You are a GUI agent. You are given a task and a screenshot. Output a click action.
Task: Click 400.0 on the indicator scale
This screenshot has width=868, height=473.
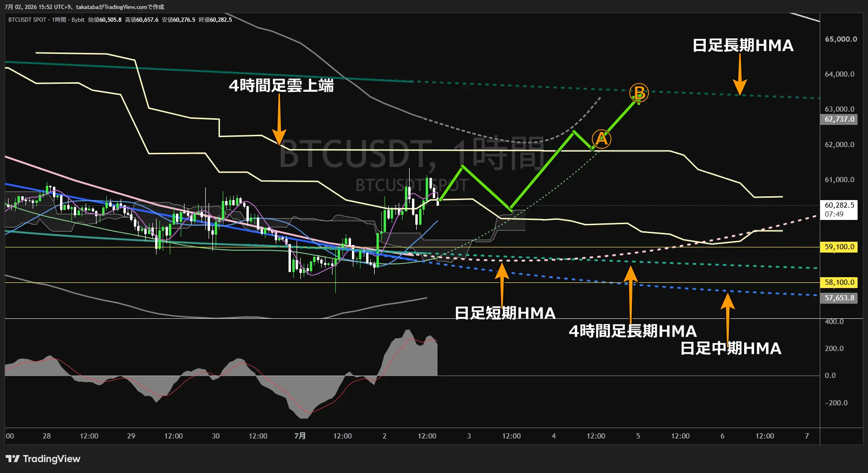834,322
